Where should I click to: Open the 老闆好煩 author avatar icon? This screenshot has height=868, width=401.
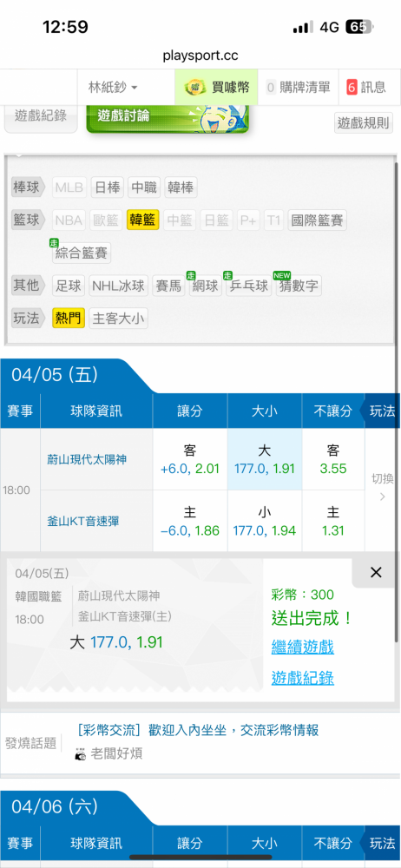coord(81,753)
